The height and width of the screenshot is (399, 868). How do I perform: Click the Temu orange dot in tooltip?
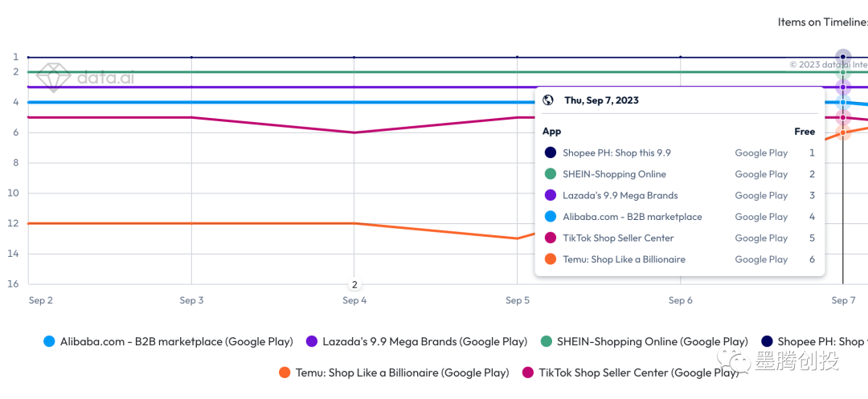pyautogui.click(x=551, y=259)
